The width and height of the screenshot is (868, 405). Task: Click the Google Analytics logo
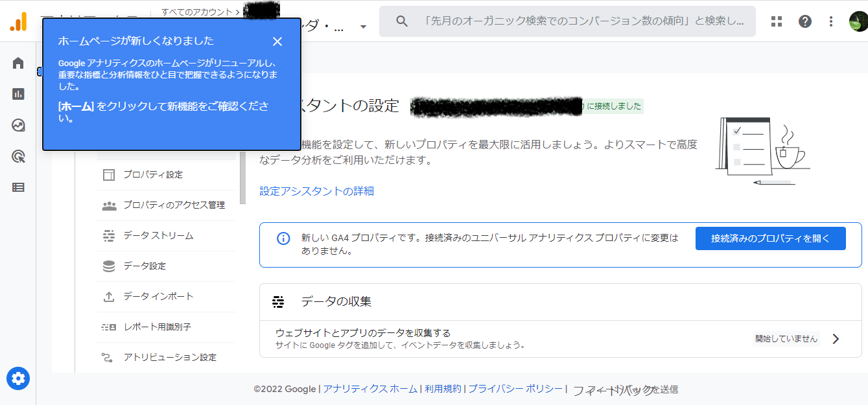(x=18, y=22)
